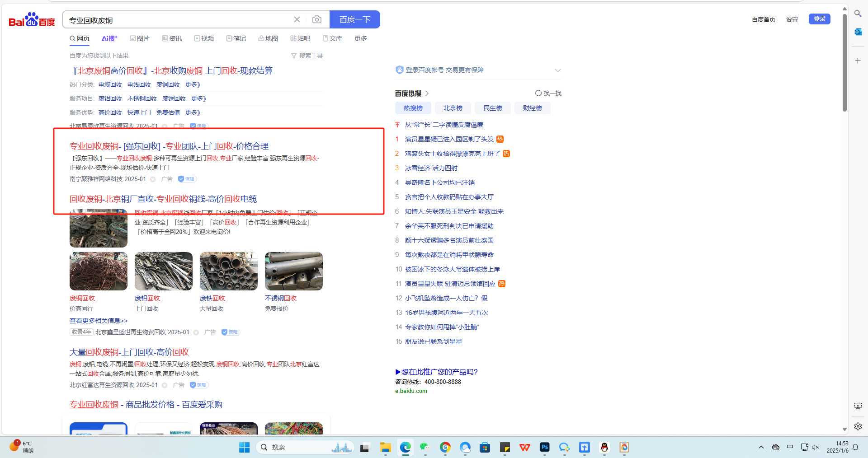Open Outlook from the Edge sidebar
868x458 pixels.
click(x=858, y=32)
